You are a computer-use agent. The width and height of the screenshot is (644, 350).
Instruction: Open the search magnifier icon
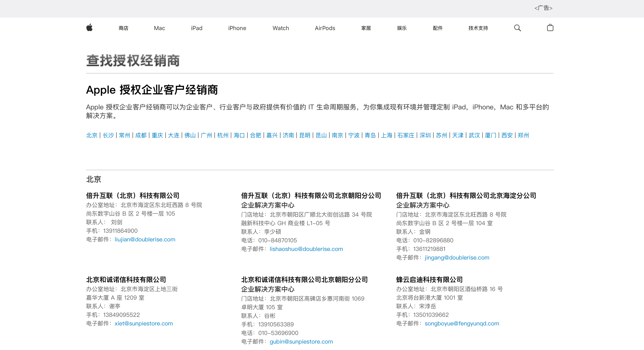coord(517,28)
